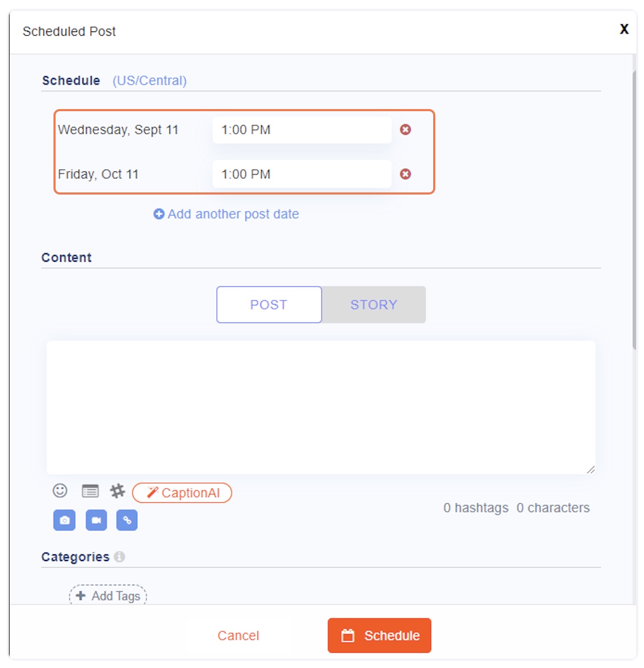Attach a link with link icon
The image size is (644, 668).
tap(127, 520)
